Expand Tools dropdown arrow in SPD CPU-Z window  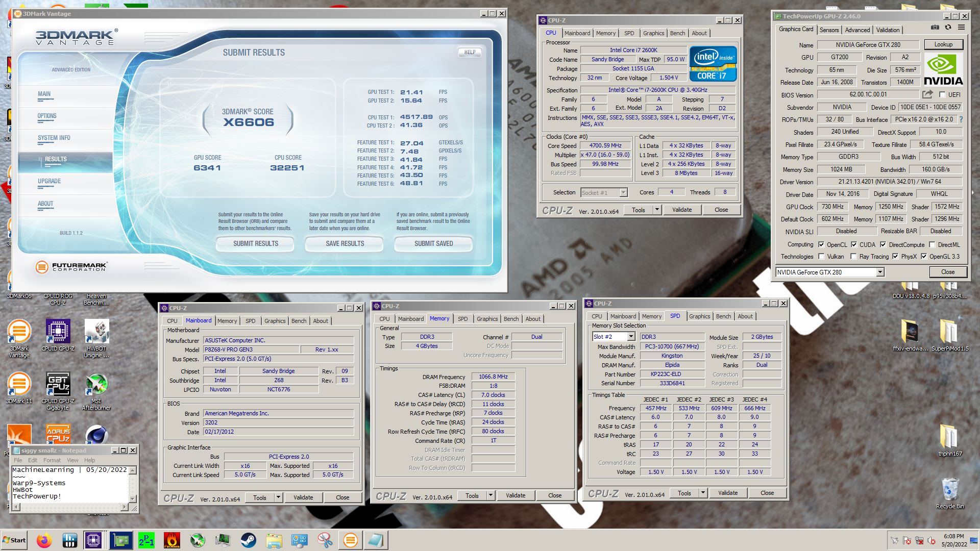click(703, 493)
